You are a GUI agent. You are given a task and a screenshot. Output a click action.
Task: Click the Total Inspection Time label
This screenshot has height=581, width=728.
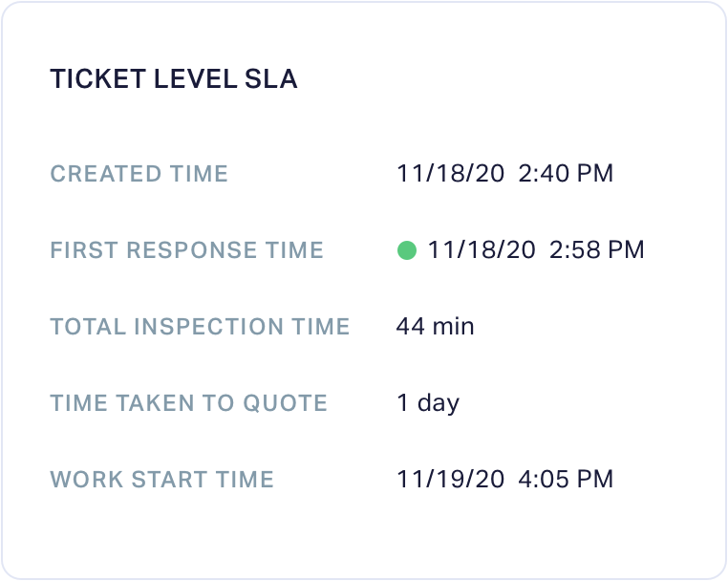(200, 326)
